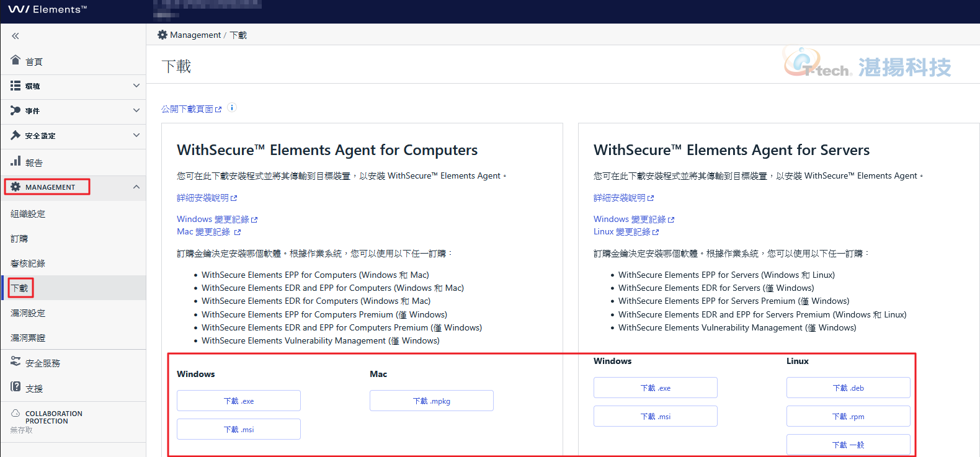This screenshot has height=457, width=980.
Task: Expand the 安全設定 menu chevron
Action: (136, 135)
